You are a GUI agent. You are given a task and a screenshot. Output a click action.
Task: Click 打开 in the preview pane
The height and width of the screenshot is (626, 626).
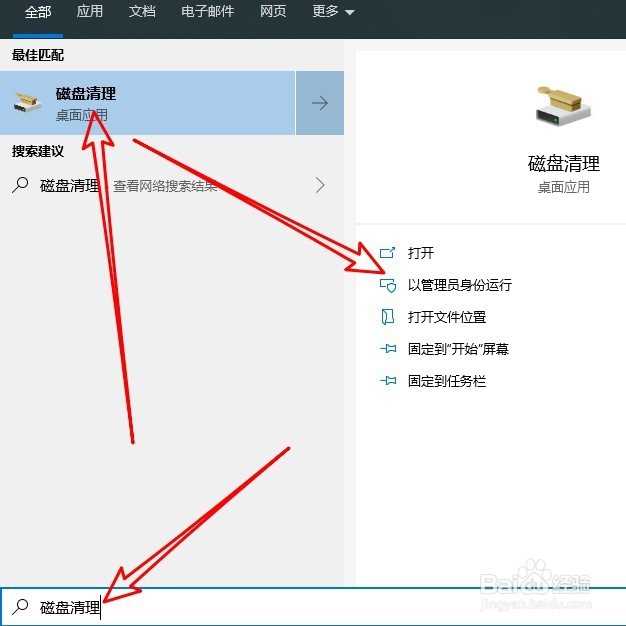click(421, 253)
